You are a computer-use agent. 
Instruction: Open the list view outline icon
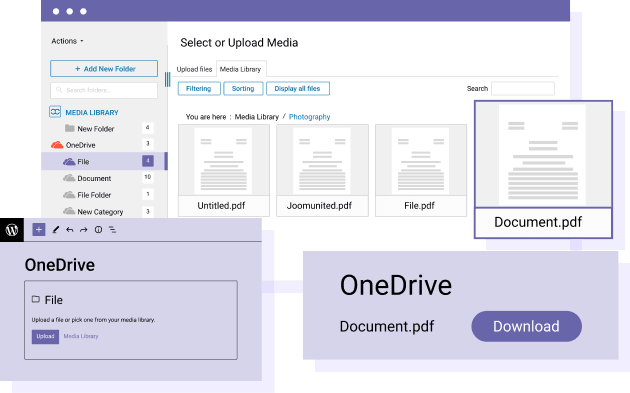(112, 230)
